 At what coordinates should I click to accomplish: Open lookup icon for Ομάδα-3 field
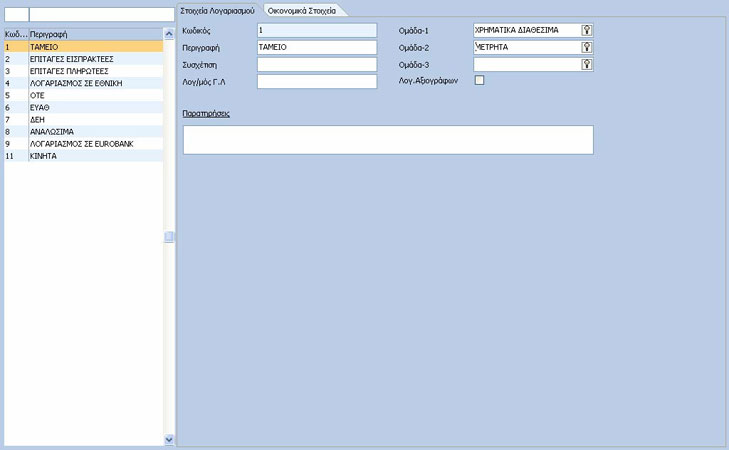(x=587, y=64)
